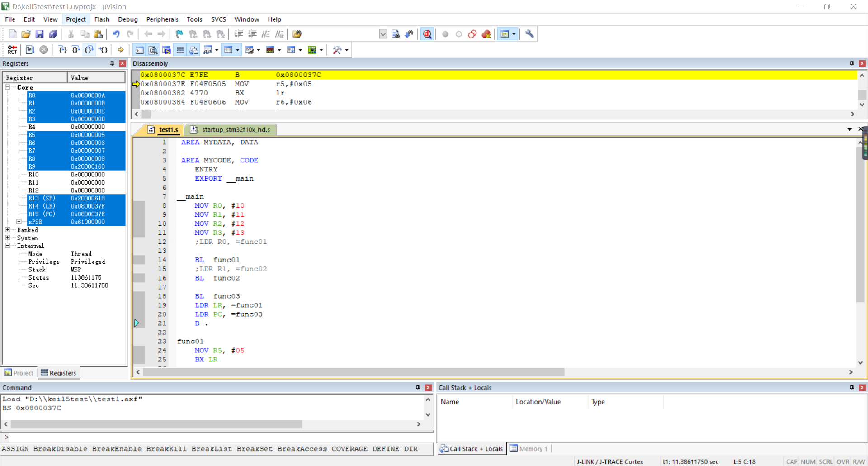Click the Disassembly vertical scrollbar thumb

(862, 95)
